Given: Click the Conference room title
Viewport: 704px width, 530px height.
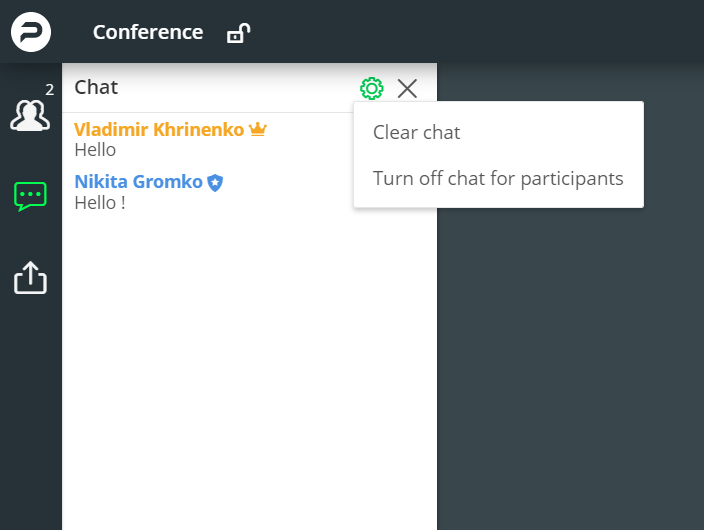Looking at the screenshot, I should pos(148,32).
